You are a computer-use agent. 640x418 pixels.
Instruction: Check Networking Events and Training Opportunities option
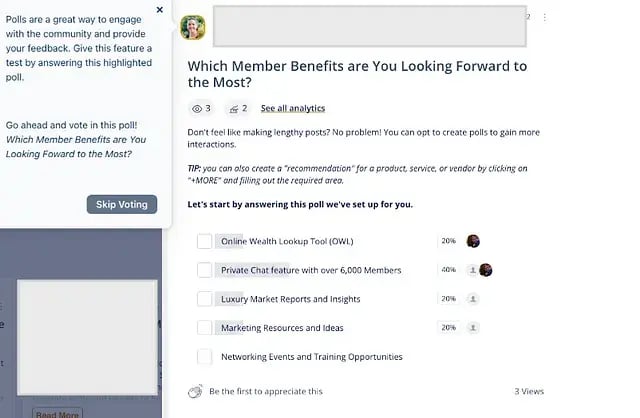click(x=204, y=356)
